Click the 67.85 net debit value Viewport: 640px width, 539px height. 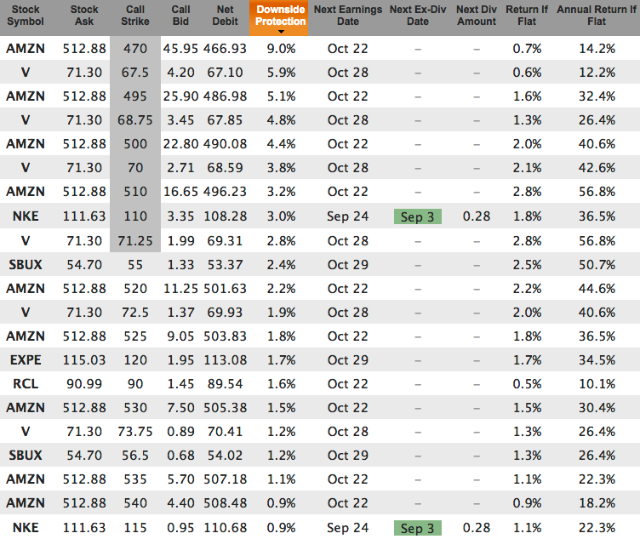point(225,120)
